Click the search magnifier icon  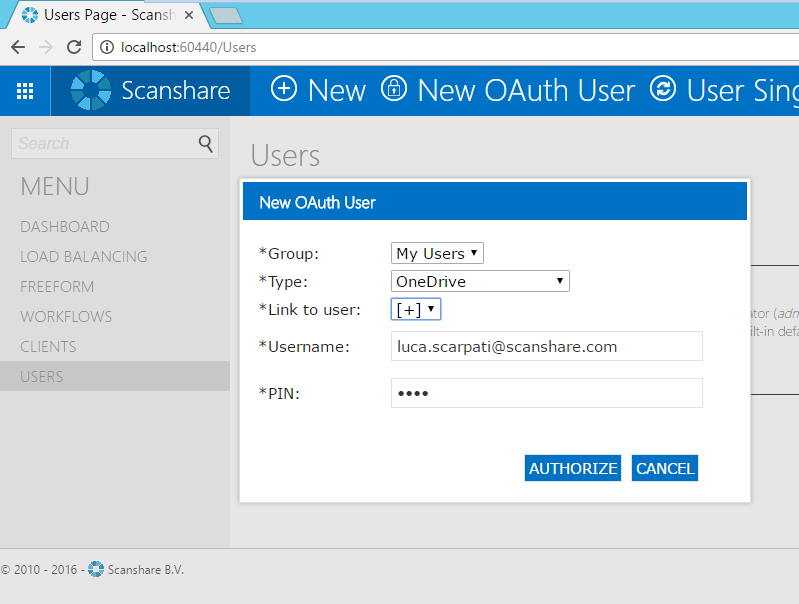tap(205, 144)
